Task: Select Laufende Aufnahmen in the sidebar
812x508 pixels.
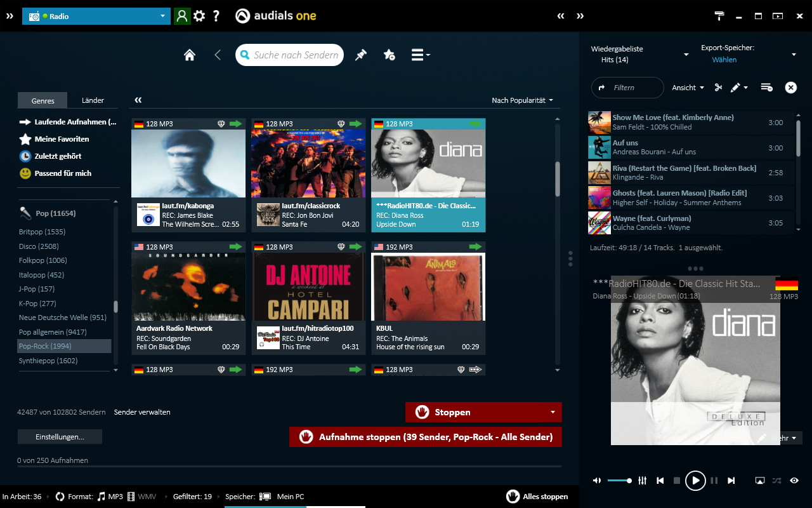Action: 68,122
